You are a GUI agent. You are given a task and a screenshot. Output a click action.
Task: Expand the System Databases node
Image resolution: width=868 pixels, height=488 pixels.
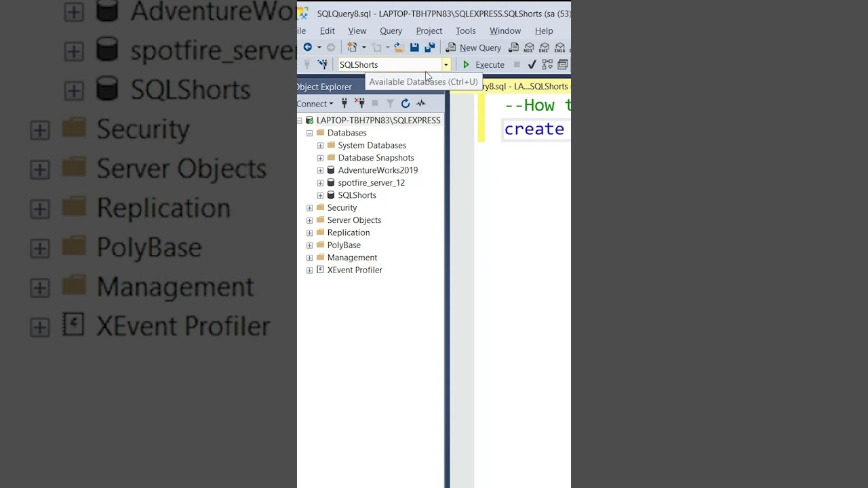tap(320, 145)
